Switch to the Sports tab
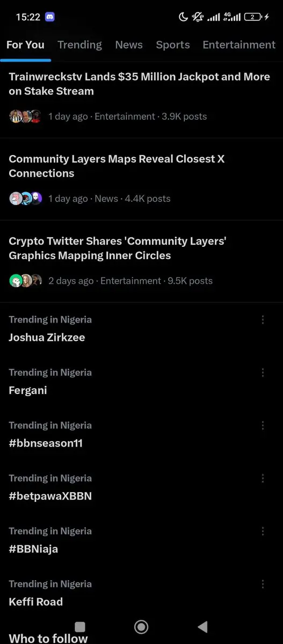Image resolution: width=283 pixels, height=644 pixels. coord(173,45)
